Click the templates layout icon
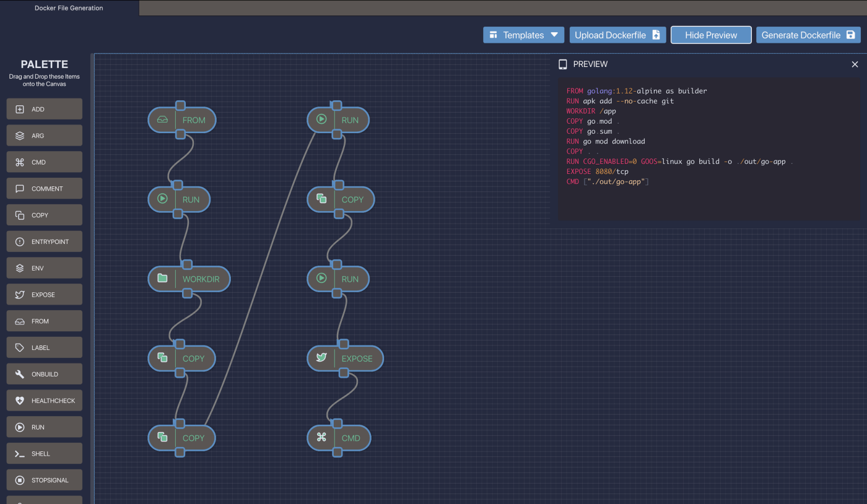 click(x=494, y=35)
